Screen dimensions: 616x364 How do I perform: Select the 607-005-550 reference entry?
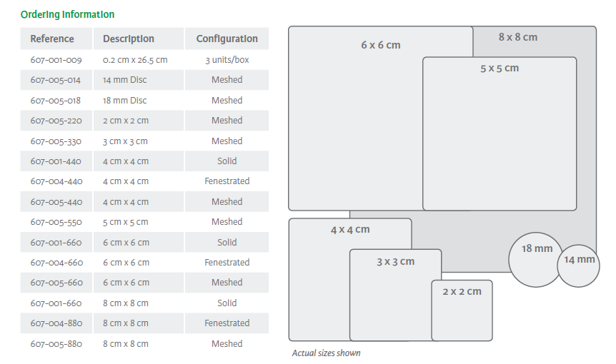click(56, 222)
